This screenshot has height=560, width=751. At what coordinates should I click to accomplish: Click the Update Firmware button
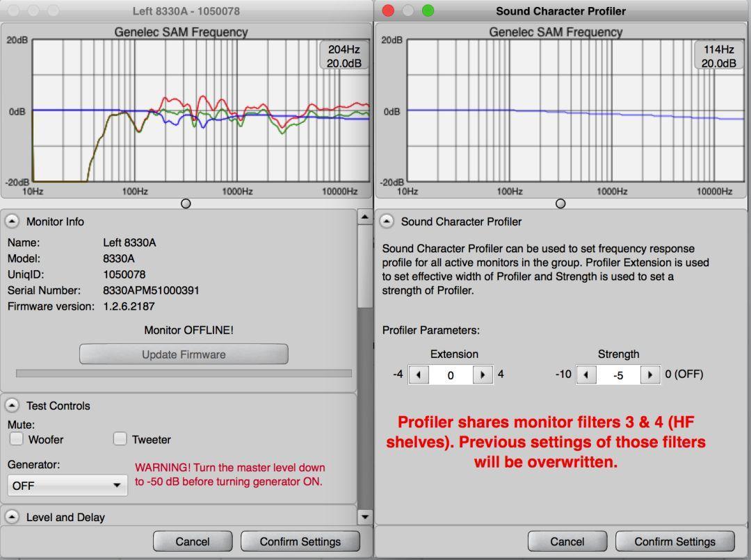click(x=184, y=354)
